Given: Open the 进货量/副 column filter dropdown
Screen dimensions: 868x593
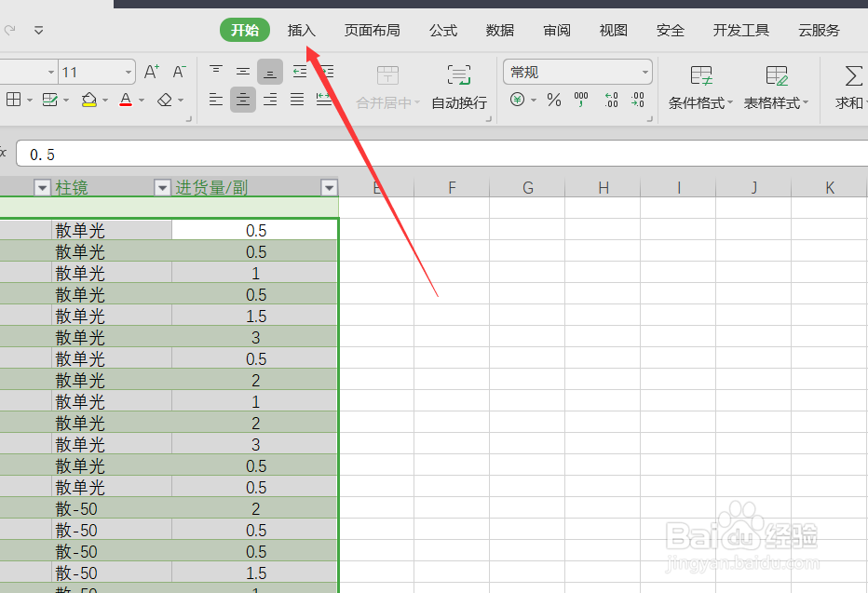Looking at the screenshot, I should pos(330,188).
